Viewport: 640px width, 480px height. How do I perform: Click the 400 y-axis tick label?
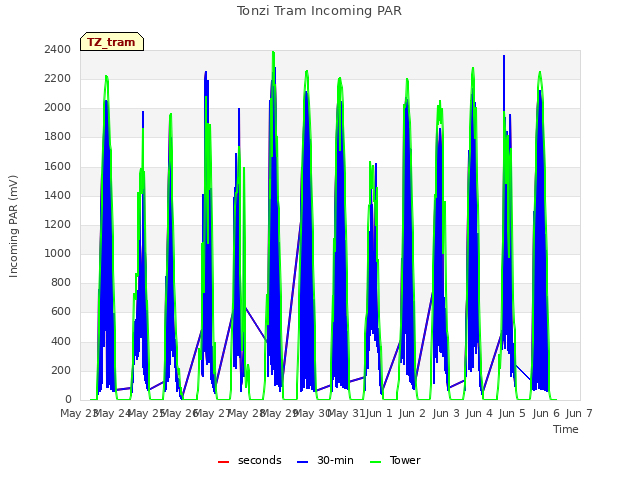click(x=61, y=341)
